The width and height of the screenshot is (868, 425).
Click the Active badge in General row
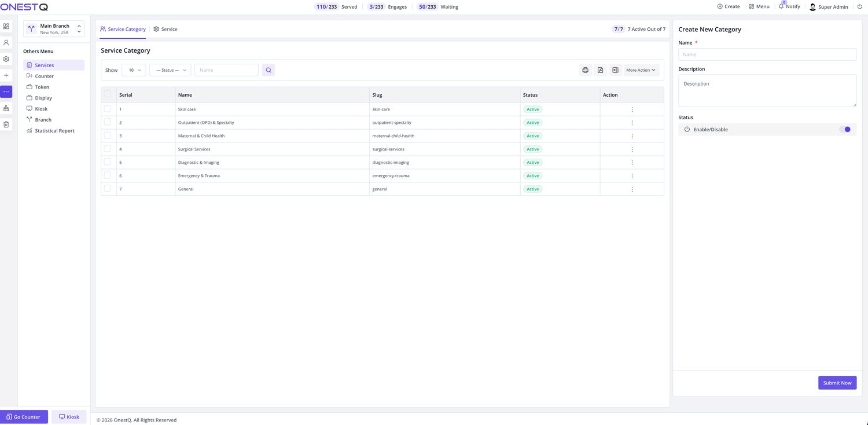pyautogui.click(x=533, y=189)
